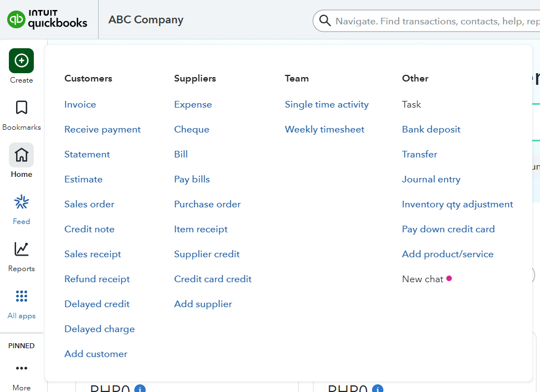The height and width of the screenshot is (392, 540).
Task: Create an Item receipt
Action: pyautogui.click(x=201, y=229)
